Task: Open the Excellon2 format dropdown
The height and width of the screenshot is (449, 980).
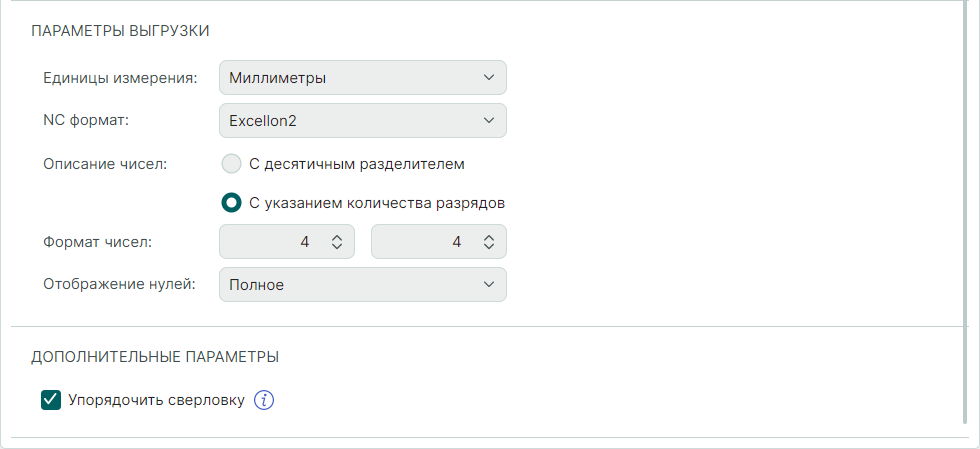Action: [350, 121]
